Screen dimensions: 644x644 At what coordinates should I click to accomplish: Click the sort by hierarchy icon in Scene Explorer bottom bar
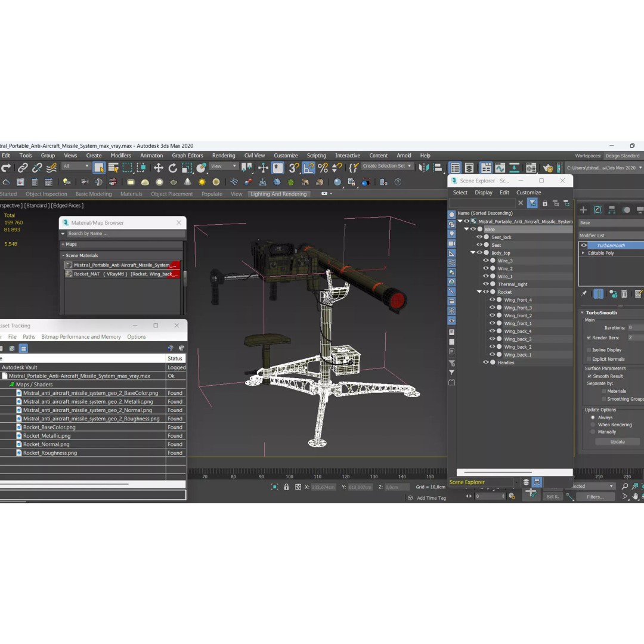click(x=537, y=482)
